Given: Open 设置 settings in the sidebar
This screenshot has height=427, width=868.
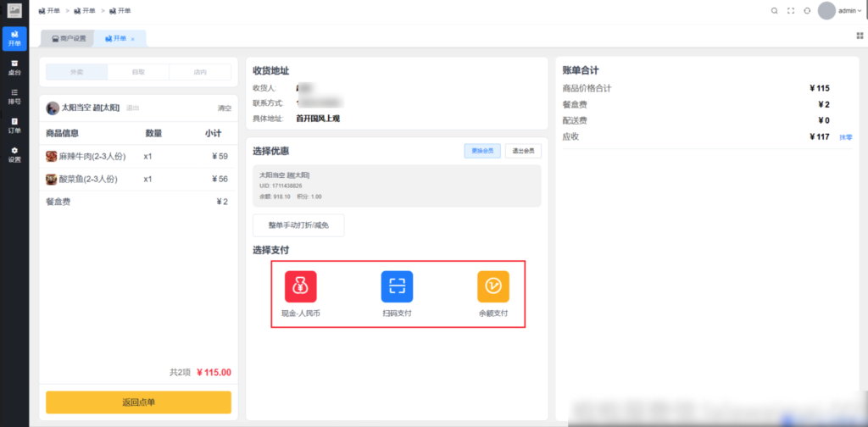Looking at the screenshot, I should pyautogui.click(x=14, y=154).
